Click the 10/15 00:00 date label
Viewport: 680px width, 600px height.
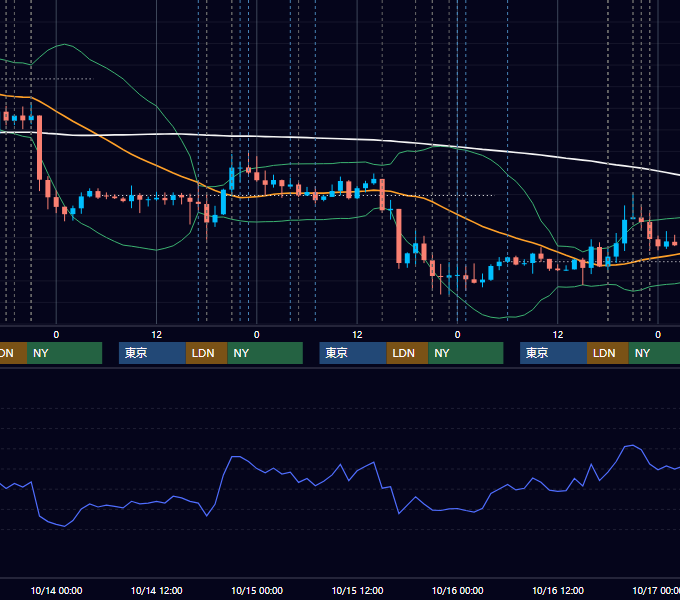pos(257,590)
